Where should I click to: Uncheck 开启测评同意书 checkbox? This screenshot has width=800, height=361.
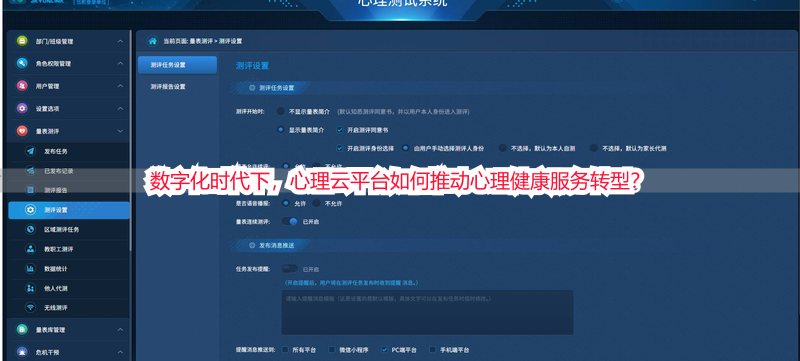click(x=340, y=130)
